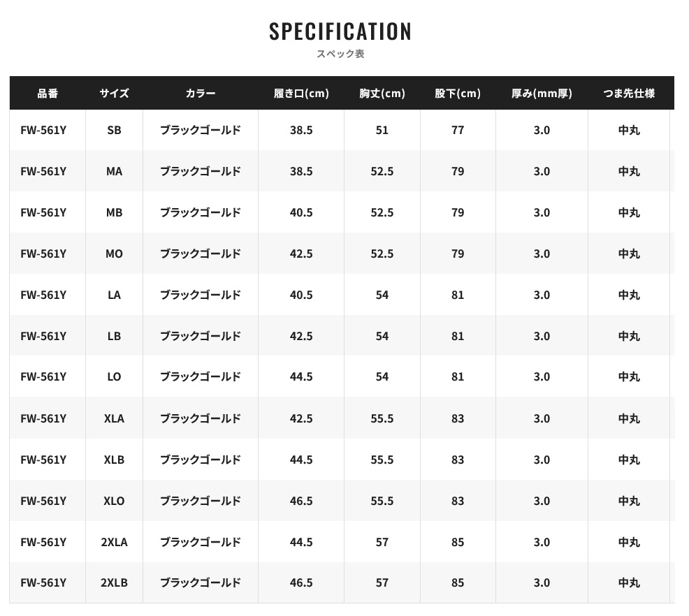The height and width of the screenshot is (616, 689).
Task: Click the サイズ column header
Action: click(114, 93)
